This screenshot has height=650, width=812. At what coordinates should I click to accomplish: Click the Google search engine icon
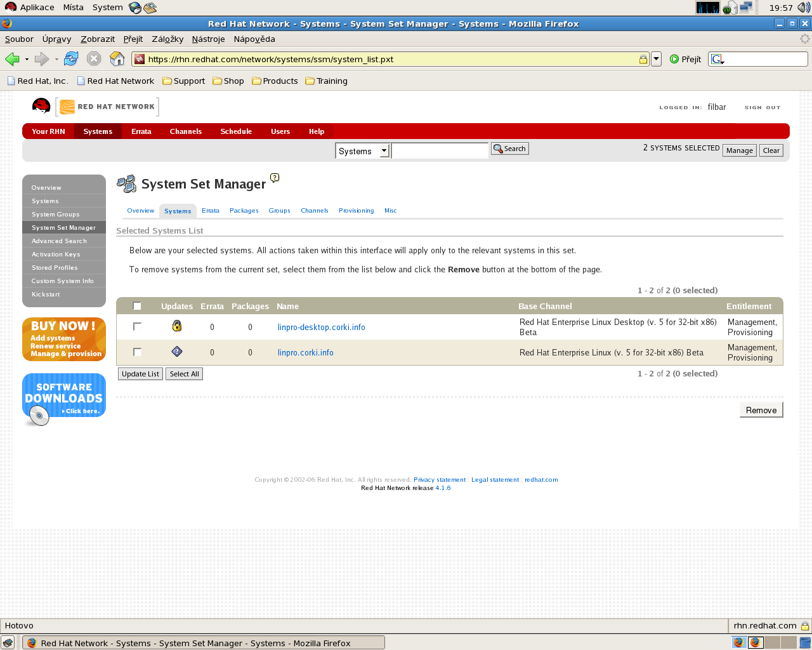717,59
